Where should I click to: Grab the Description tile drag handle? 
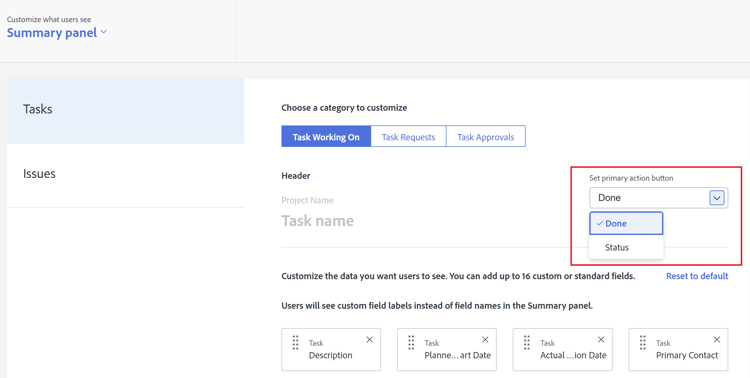pyautogui.click(x=295, y=343)
